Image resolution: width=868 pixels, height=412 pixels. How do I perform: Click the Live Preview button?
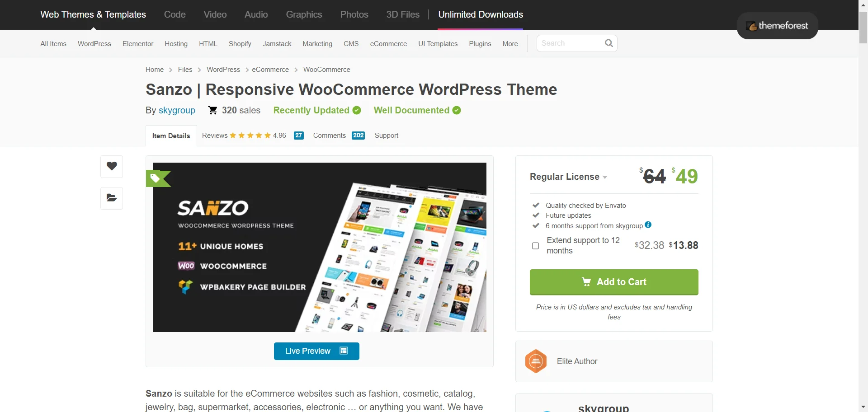tap(316, 351)
